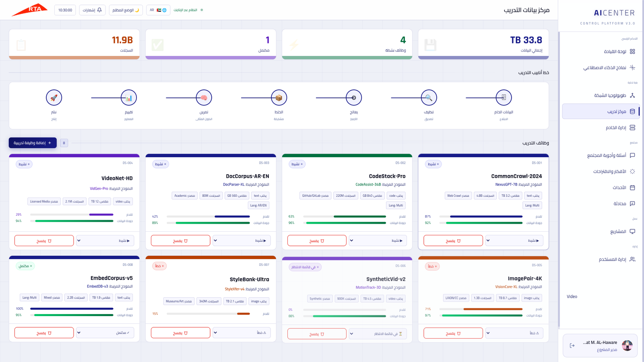644x362 pixels.
Task: Open Projects (المشاريع) in the sidebar
Action: (600, 231)
